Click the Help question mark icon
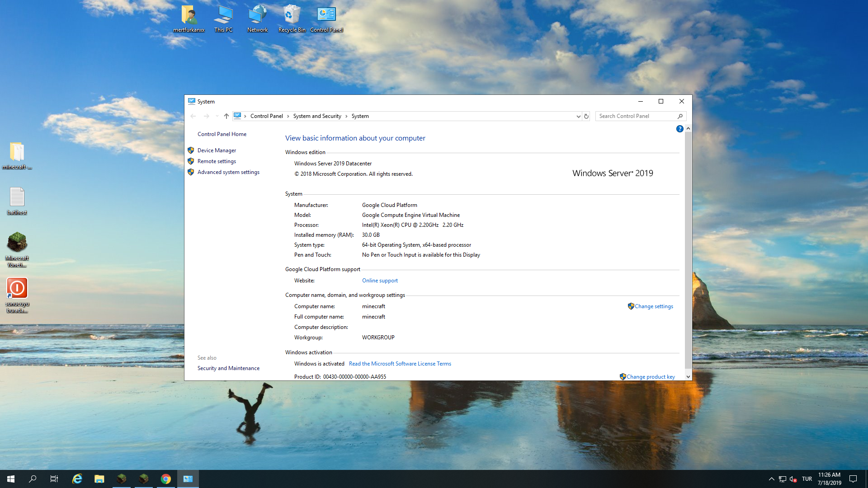 [679, 129]
